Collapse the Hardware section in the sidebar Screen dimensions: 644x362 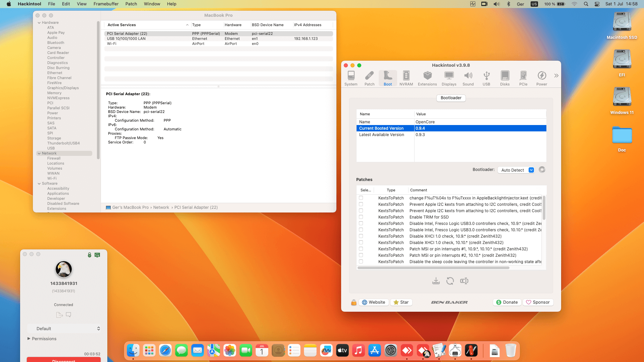(x=40, y=22)
